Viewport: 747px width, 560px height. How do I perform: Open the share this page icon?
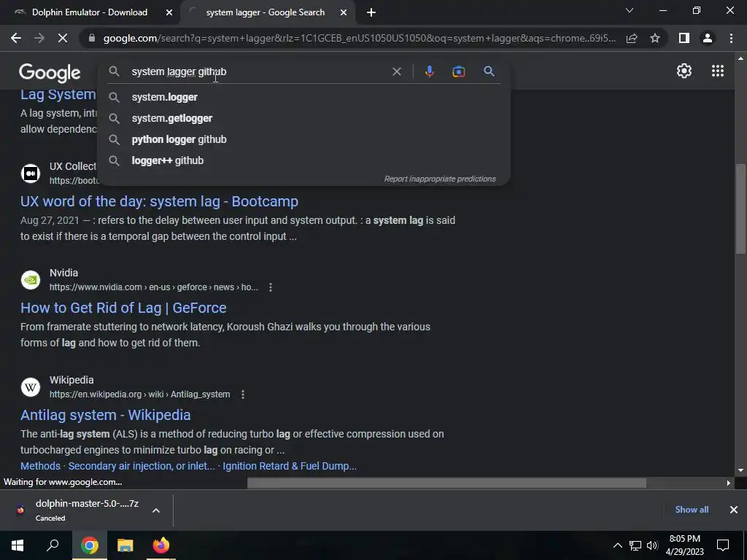[x=632, y=38]
